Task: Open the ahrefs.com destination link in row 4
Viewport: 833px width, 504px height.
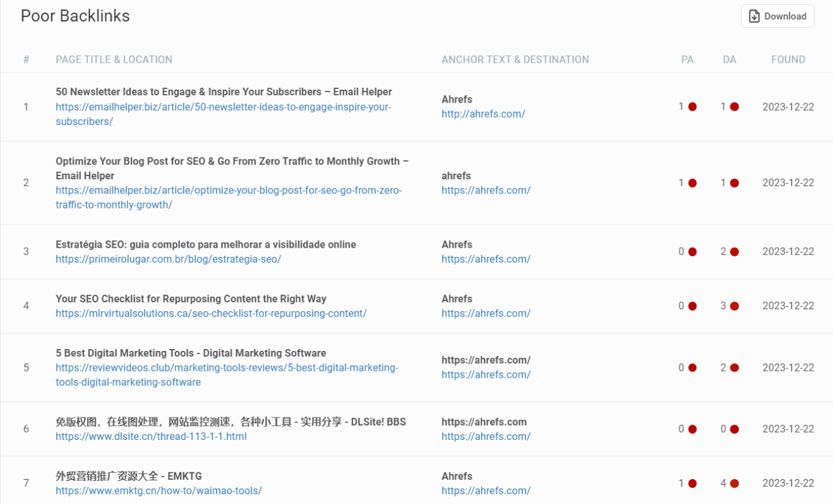Action: coord(486,314)
